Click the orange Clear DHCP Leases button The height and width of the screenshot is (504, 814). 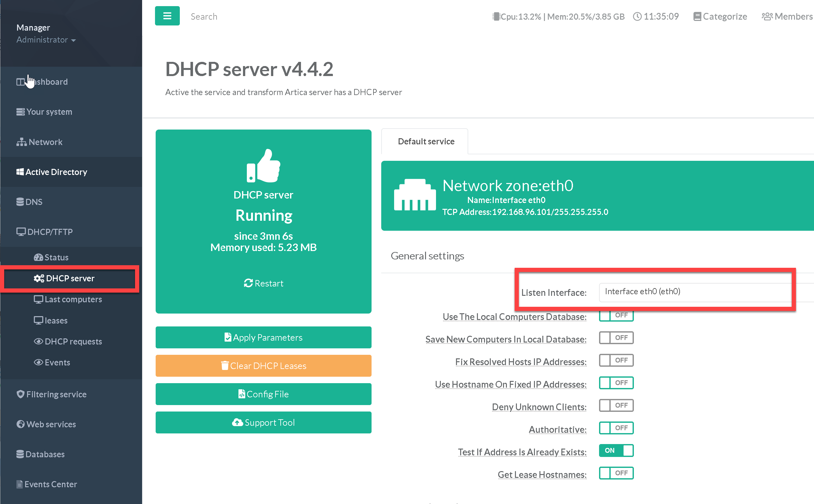point(263,366)
